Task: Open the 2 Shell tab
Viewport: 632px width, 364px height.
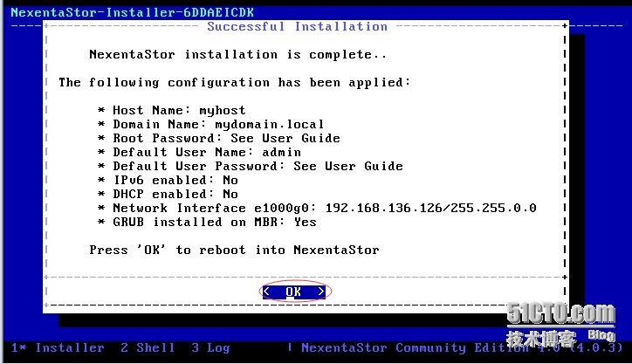Action: 148,348
